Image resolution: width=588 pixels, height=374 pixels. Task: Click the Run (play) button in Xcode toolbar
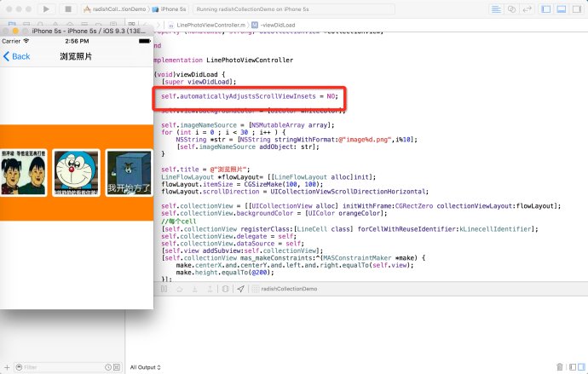(x=44, y=8)
